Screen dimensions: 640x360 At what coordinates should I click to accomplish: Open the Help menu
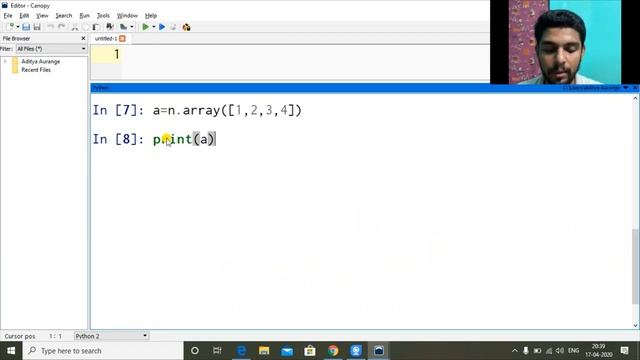pos(151,16)
